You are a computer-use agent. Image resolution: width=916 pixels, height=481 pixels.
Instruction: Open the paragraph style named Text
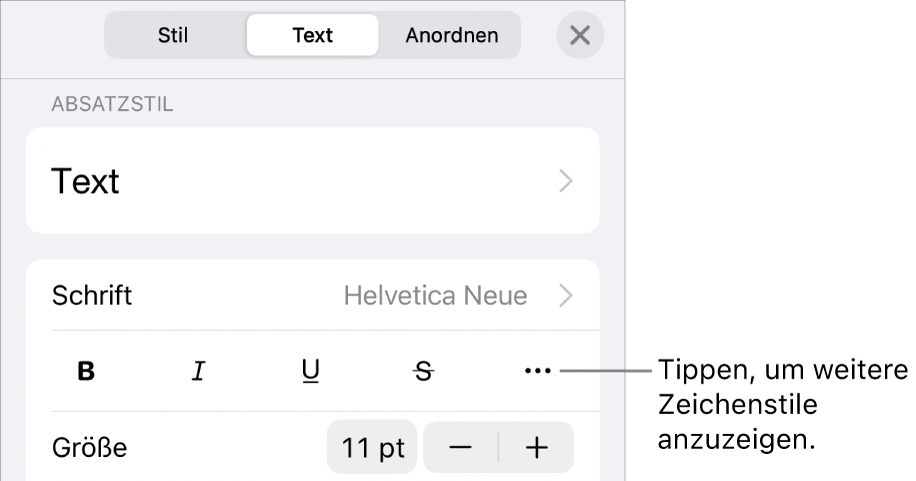[x=86, y=181]
